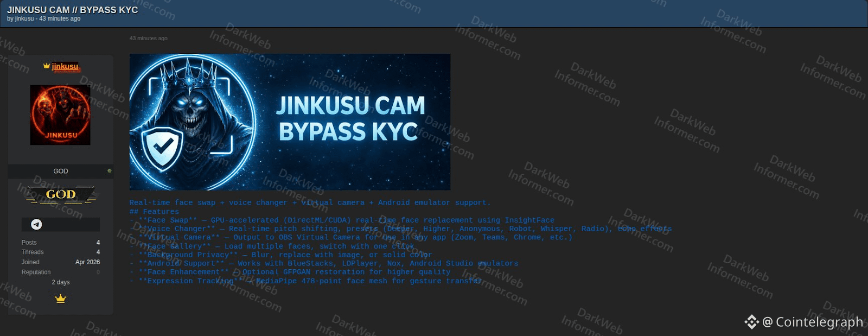Click the '## Features' line in the post
This screenshot has width=868, height=336.
point(154,212)
